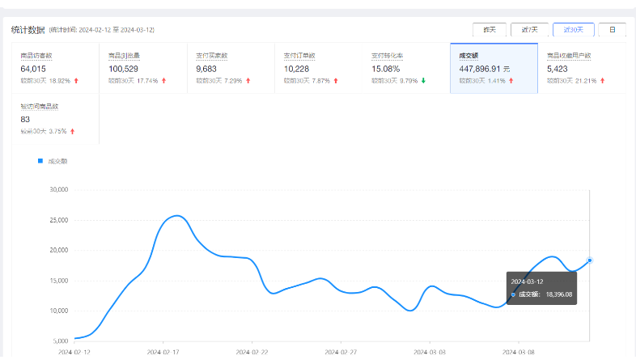Click the red up arrow beside 1.41%

(511, 81)
